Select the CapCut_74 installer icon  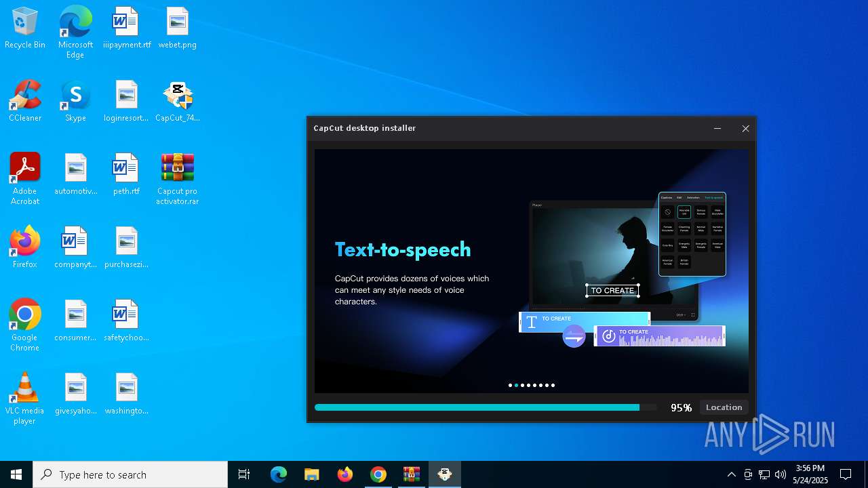point(177,102)
